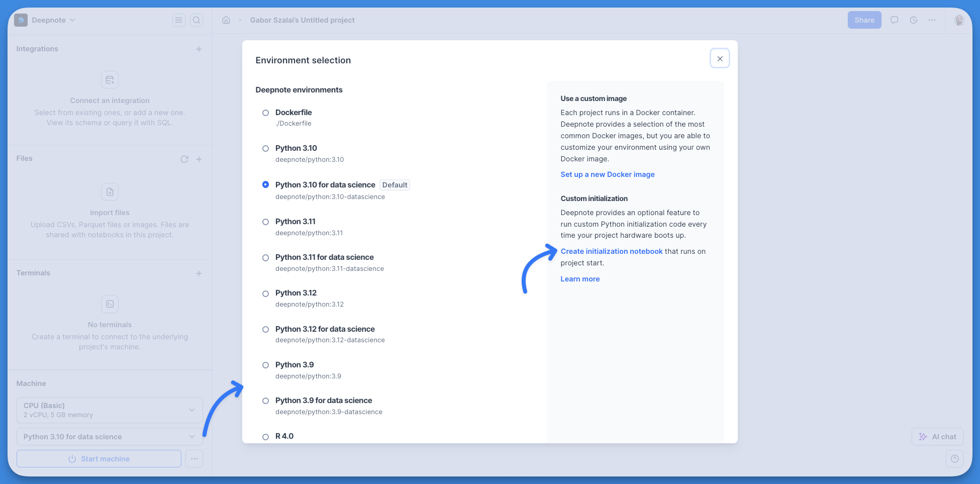The image size is (980, 484).
Task: Click the terminal prompt icon
Action: point(110,304)
